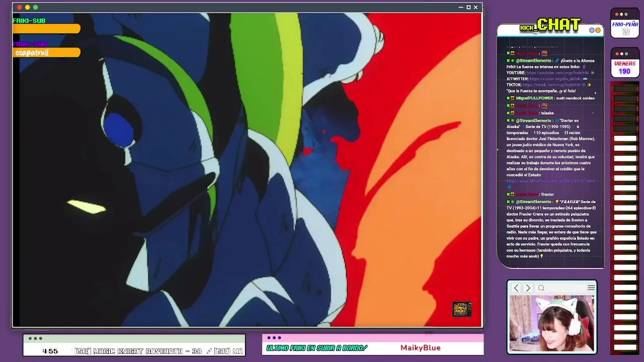Click @StreamElements name on FRASIER message
The image size is (644, 362).
coord(534,202)
